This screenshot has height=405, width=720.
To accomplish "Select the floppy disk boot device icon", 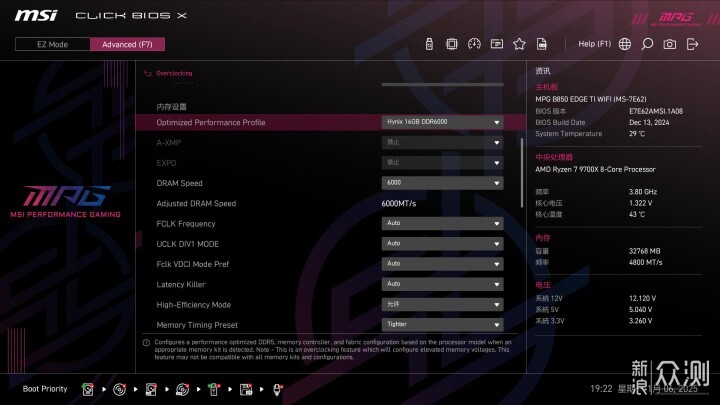I will (246, 389).
